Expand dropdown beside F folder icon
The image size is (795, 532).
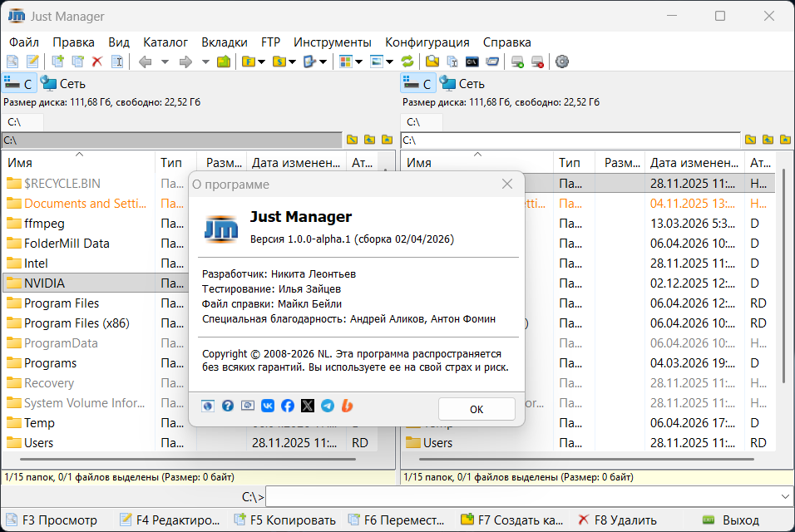(262, 62)
